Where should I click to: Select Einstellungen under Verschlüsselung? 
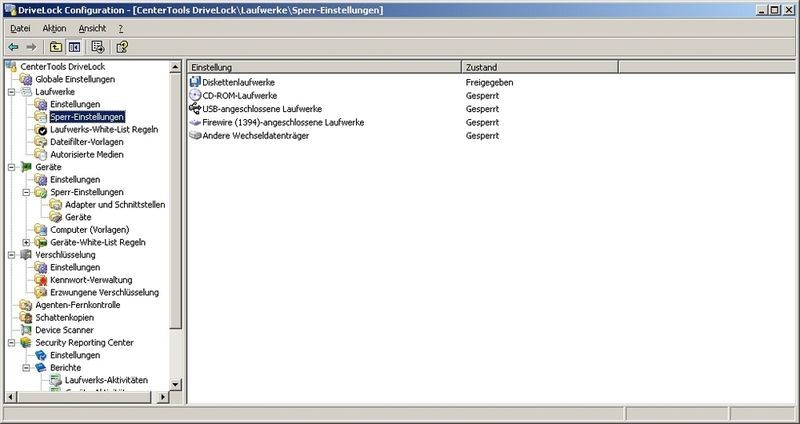(75, 267)
